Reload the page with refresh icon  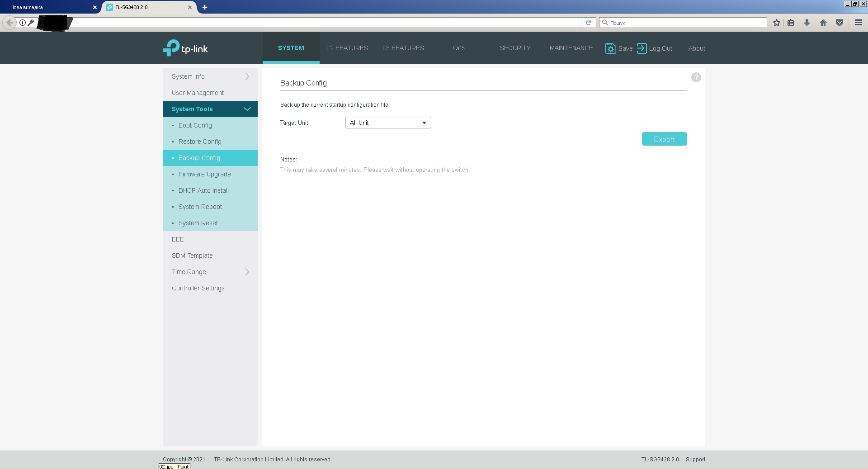click(588, 23)
